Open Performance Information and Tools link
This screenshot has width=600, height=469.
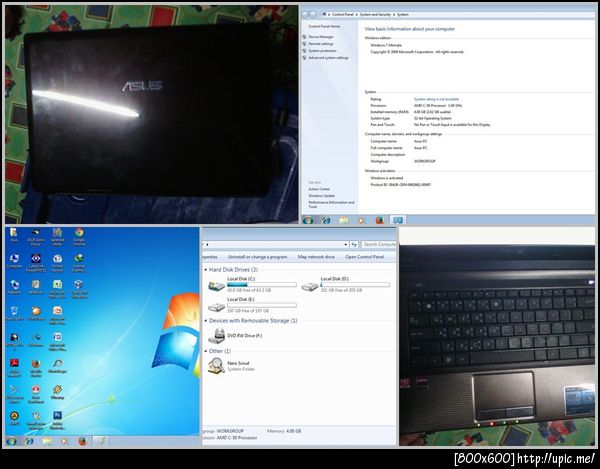[331, 204]
